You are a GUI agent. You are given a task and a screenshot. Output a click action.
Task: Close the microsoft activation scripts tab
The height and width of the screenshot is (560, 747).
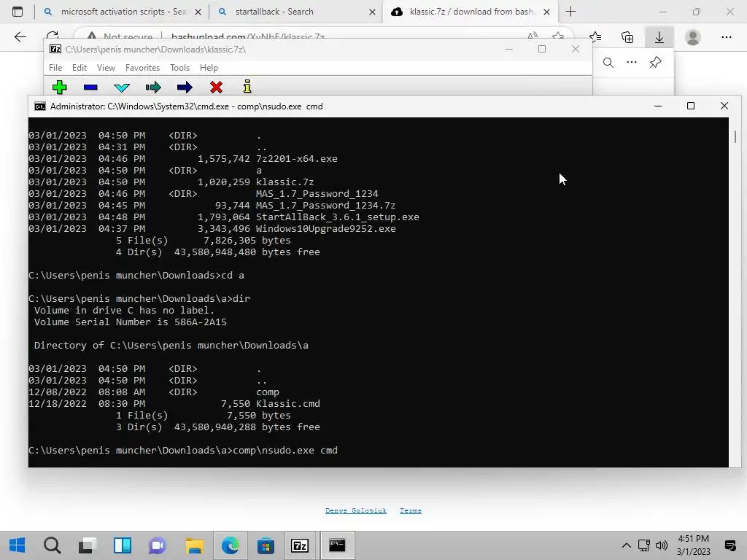[x=198, y=12]
